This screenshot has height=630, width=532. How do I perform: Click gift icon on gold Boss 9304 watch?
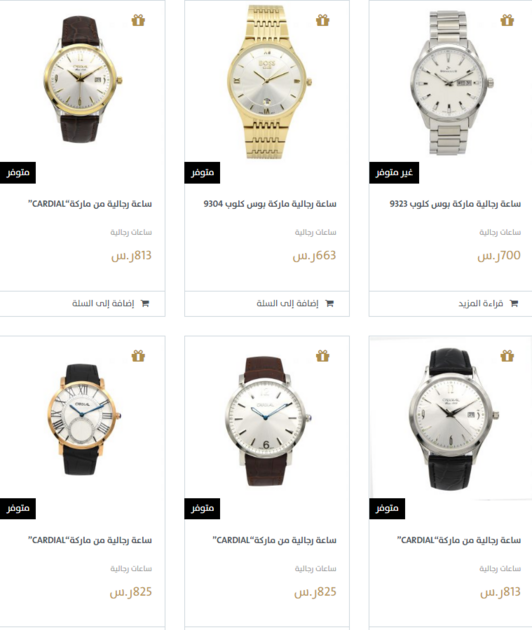pyautogui.click(x=322, y=20)
